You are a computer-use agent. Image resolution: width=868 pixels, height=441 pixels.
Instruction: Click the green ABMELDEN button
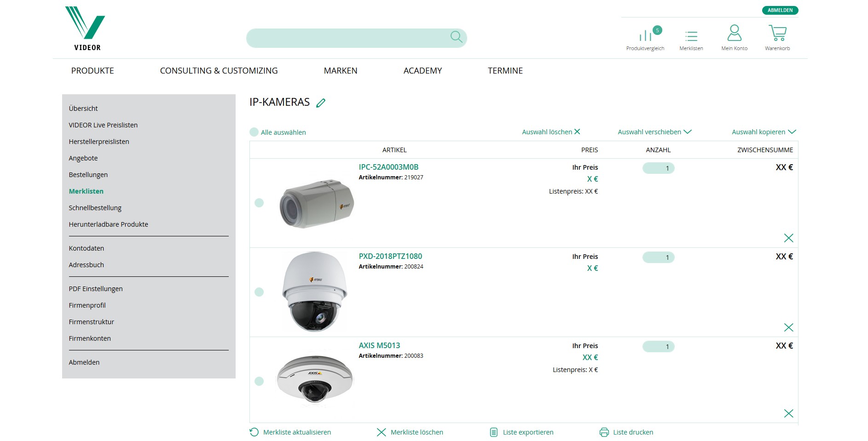tap(780, 10)
